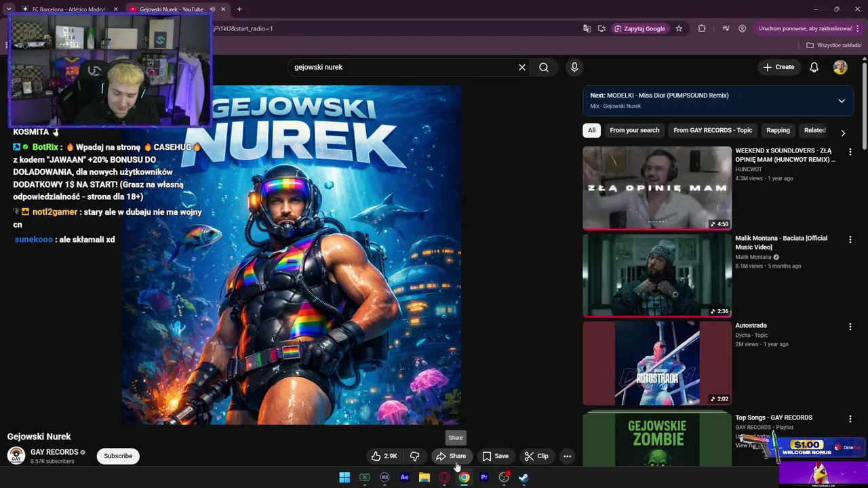This screenshot has height=488, width=868.
Task: Open Steam from taskbar
Action: pyautogui.click(x=524, y=477)
